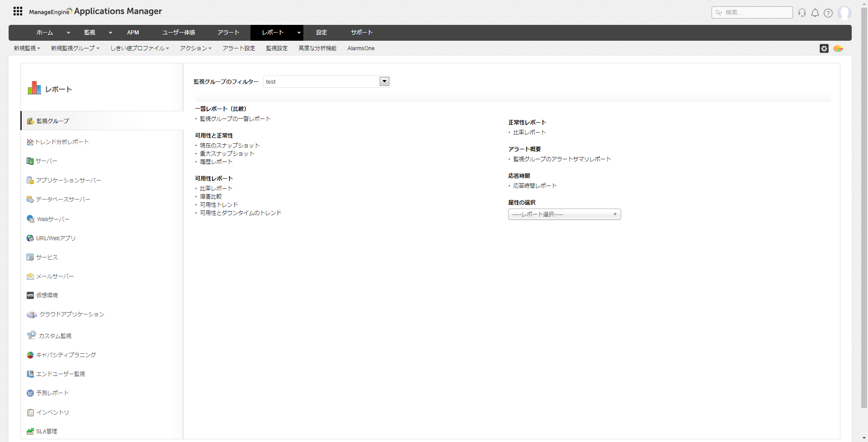868x442 pixels.
Task: Open 監視設定 in the sub-toolbar
Action: tap(277, 48)
